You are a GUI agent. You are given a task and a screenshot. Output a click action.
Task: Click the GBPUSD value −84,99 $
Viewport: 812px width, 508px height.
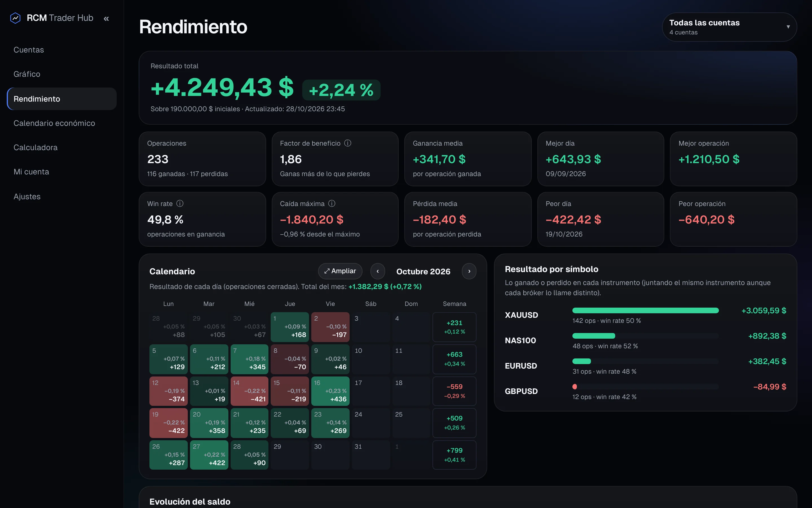click(x=770, y=387)
